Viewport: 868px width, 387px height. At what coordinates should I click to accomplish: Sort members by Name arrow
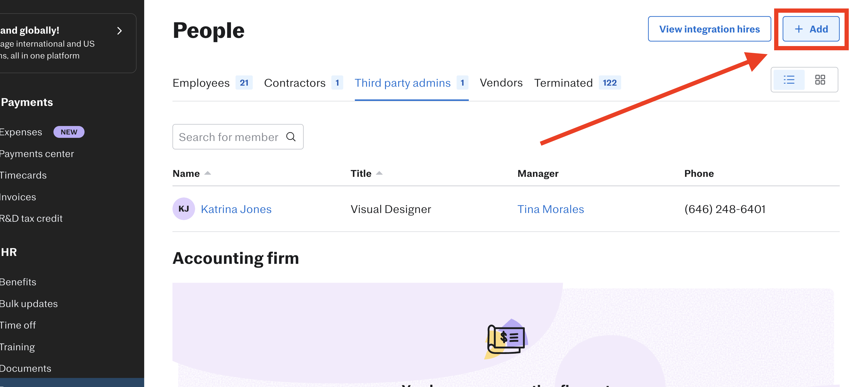(x=208, y=173)
